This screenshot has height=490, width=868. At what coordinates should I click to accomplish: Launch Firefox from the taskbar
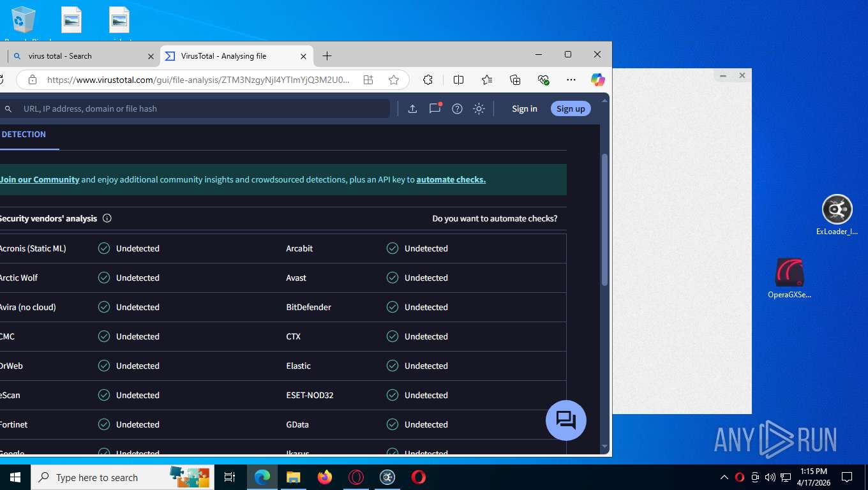click(325, 477)
